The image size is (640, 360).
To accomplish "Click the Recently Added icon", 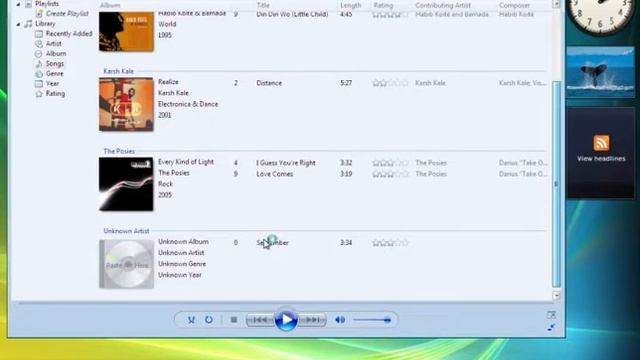I will click(x=39, y=34).
